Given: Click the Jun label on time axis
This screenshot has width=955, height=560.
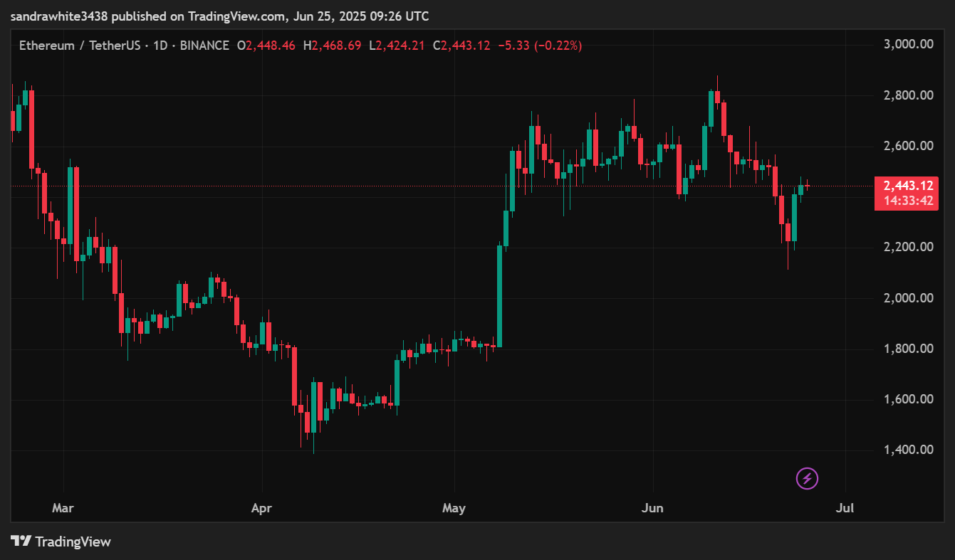Looking at the screenshot, I should click(x=652, y=508).
